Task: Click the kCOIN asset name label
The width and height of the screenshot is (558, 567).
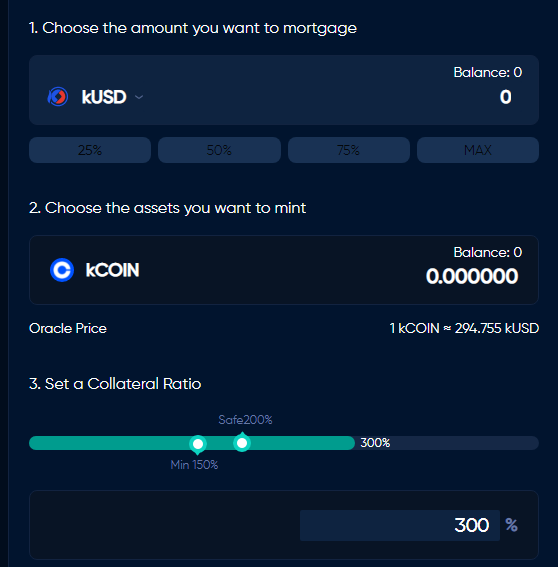Action: coord(112,270)
